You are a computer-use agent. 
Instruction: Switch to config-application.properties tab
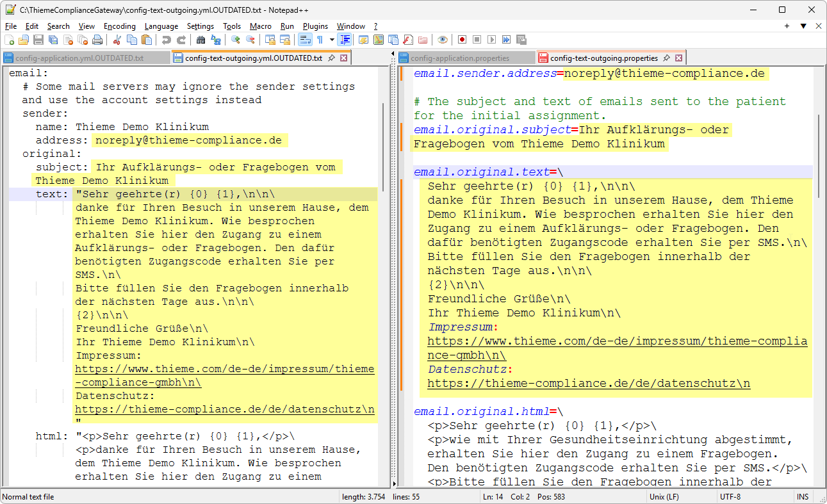tap(461, 58)
